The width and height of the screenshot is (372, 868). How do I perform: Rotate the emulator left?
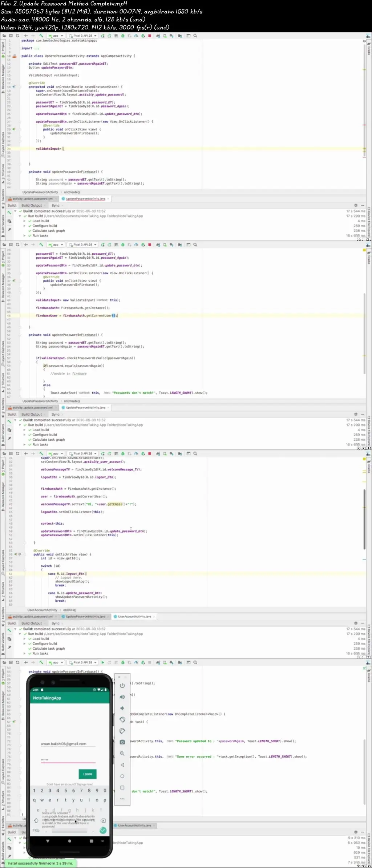pos(122,719)
